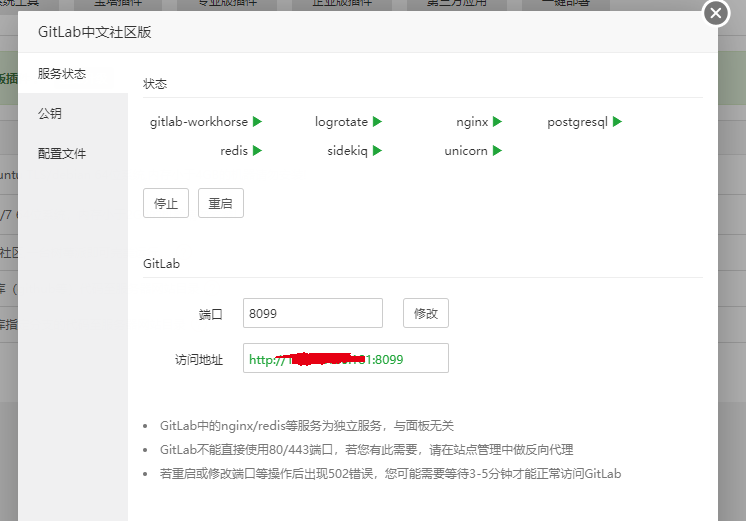Click the note about 80/443 ports

(x=366, y=450)
